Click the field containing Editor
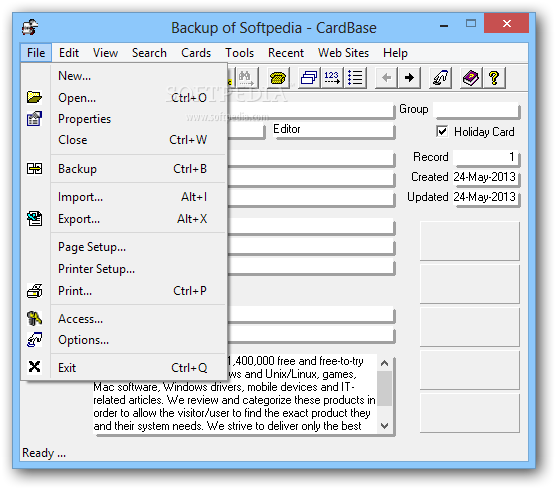The width and height of the screenshot is (556, 489). pos(333,130)
